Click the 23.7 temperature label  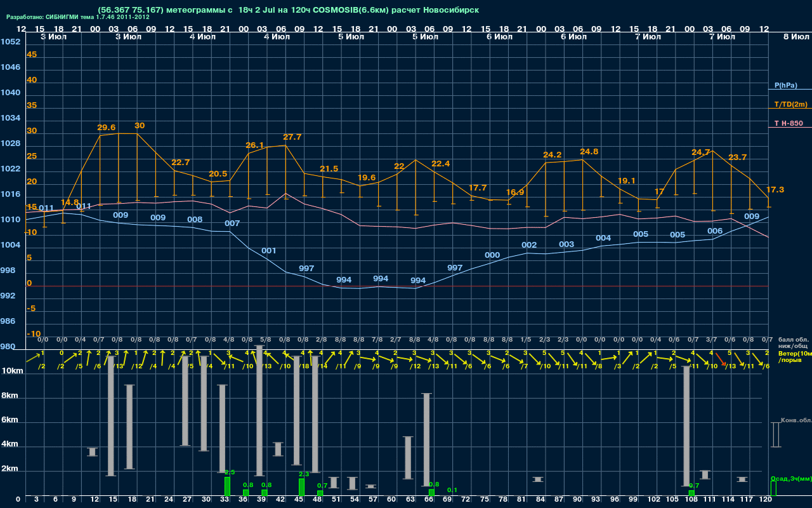[738, 157]
